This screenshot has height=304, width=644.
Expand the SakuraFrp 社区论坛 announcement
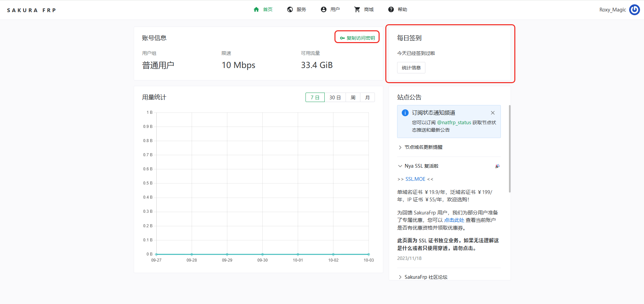(426, 277)
